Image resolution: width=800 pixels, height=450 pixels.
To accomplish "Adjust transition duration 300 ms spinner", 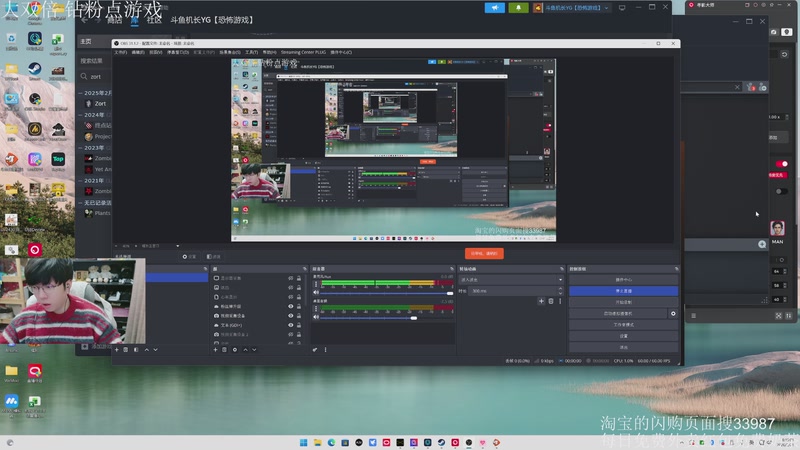I will [515, 291].
